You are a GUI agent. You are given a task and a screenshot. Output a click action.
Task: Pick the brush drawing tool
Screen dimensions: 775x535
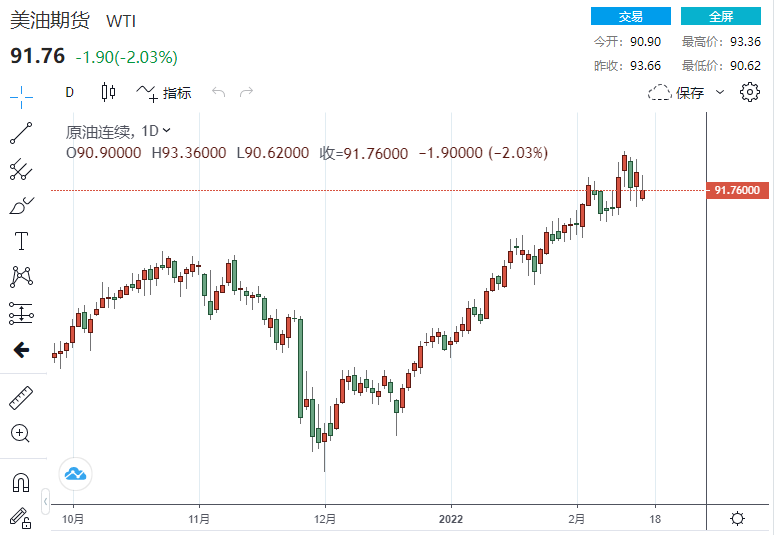[21, 206]
